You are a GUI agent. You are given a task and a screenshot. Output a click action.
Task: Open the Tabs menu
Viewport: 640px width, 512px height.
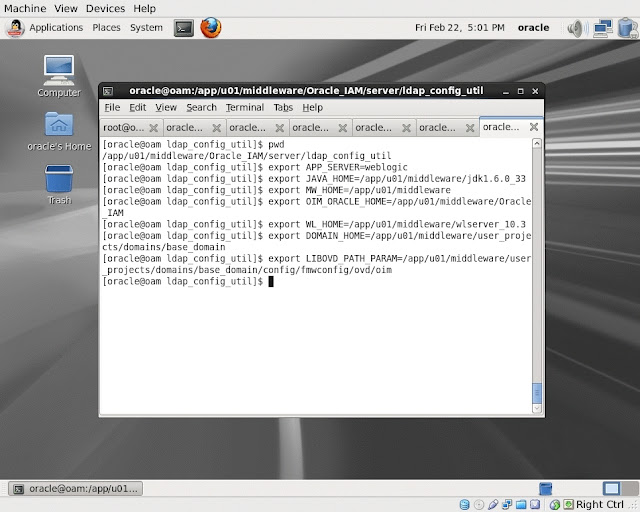283,107
